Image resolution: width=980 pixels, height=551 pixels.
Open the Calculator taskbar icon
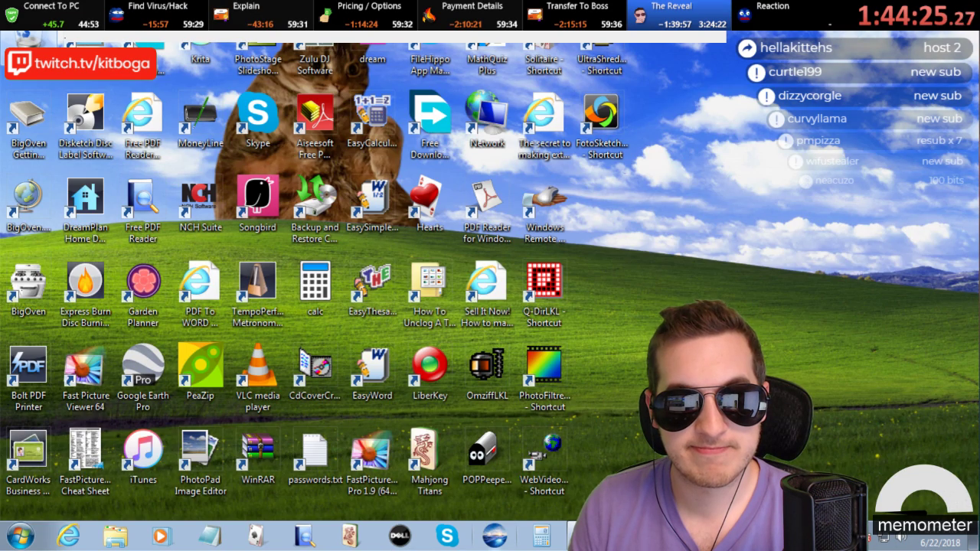coord(542,536)
